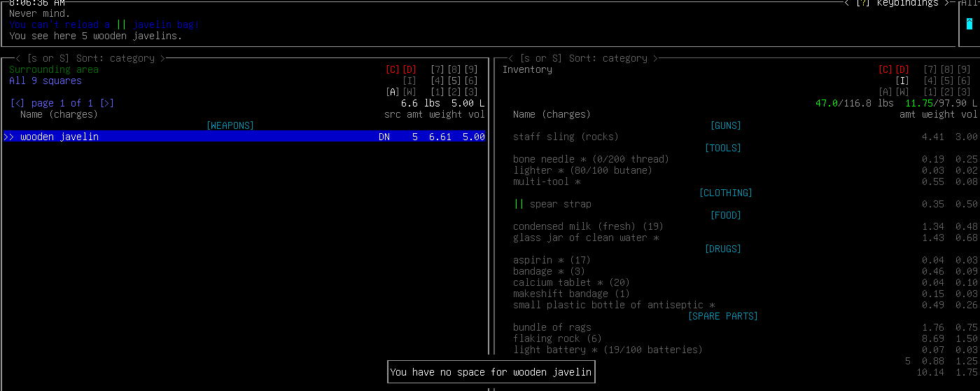Click the [CLOTHING] category header
The image size is (980, 391).
[726, 193]
